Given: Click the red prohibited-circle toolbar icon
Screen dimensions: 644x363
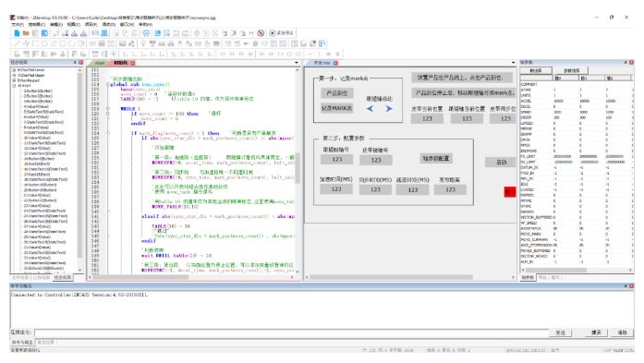Looking at the screenshot, I should (x=261, y=33).
